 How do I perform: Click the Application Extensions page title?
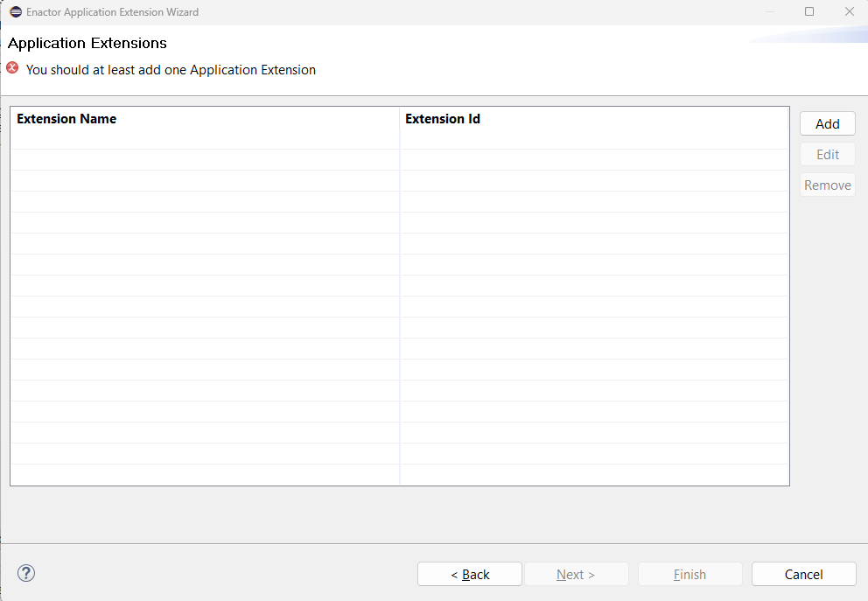(x=87, y=43)
